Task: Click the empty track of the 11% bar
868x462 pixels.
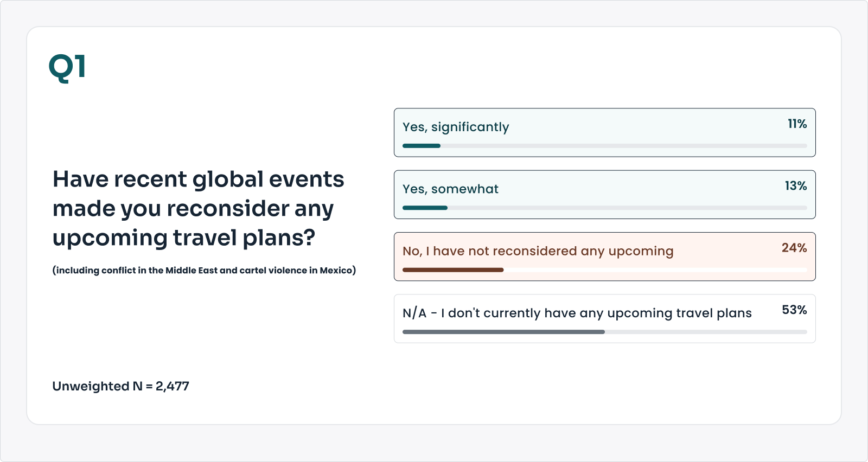Action: (x=624, y=146)
